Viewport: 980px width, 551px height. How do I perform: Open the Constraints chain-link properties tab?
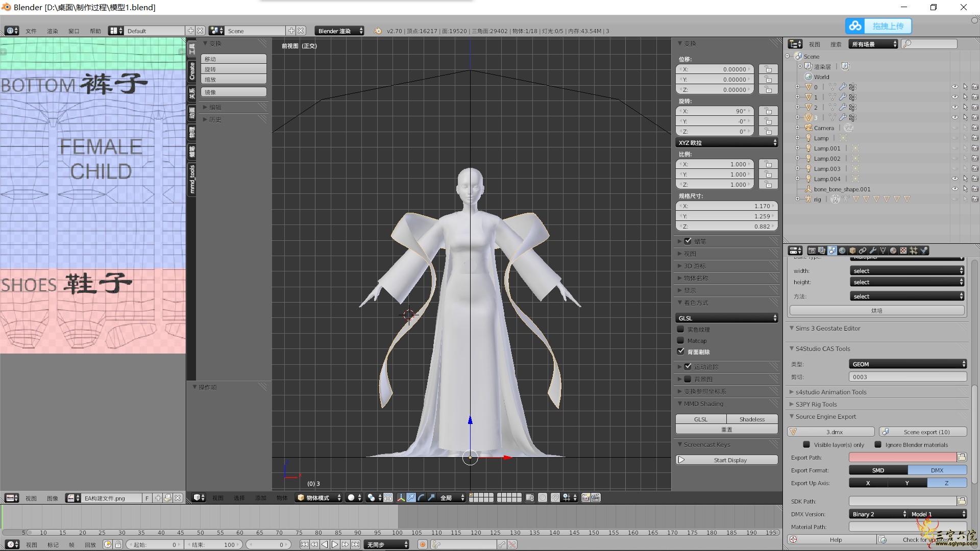click(863, 251)
